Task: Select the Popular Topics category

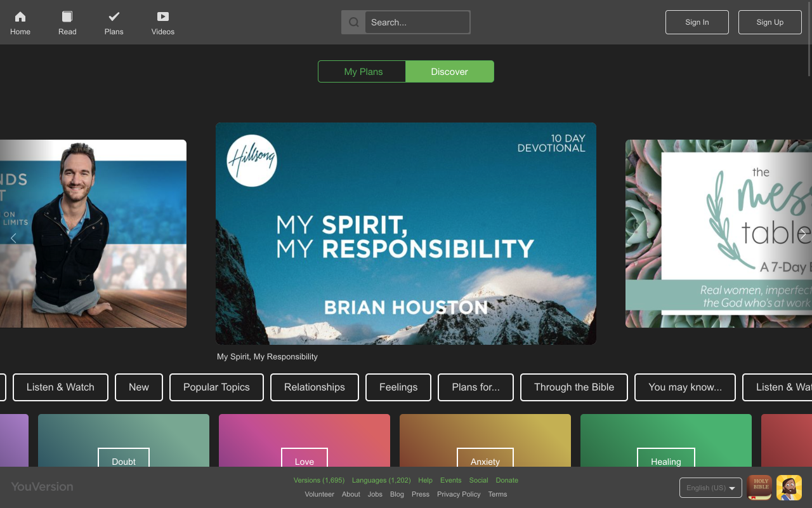Action: (216, 387)
